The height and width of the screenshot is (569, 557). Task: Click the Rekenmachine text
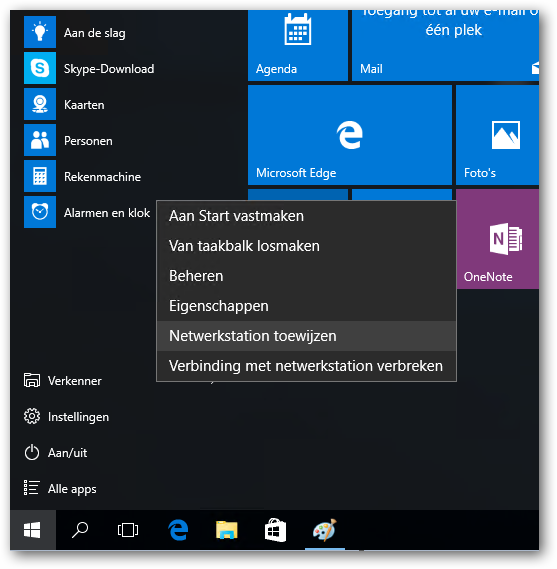(102, 177)
